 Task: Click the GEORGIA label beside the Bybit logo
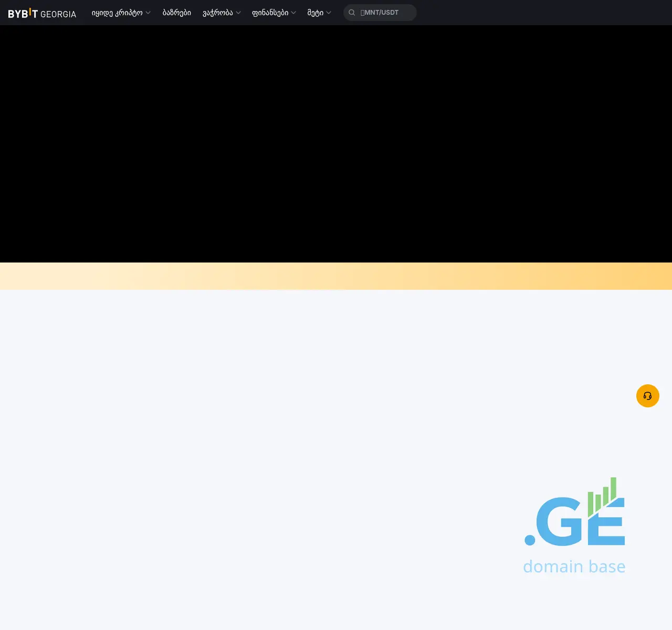(x=59, y=14)
